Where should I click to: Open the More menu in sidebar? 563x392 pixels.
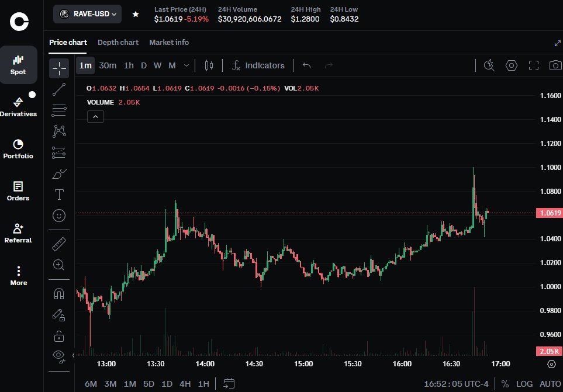tap(18, 275)
